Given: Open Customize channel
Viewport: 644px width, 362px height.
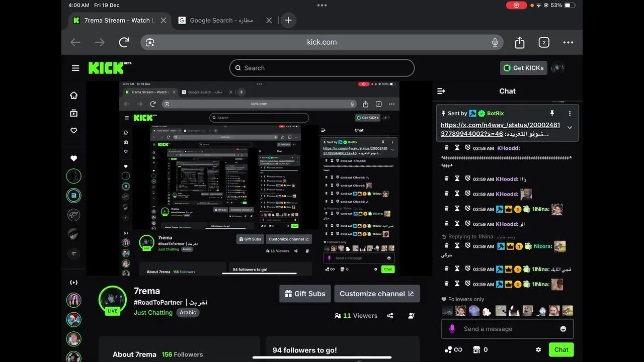Looking at the screenshot, I should 377,294.
